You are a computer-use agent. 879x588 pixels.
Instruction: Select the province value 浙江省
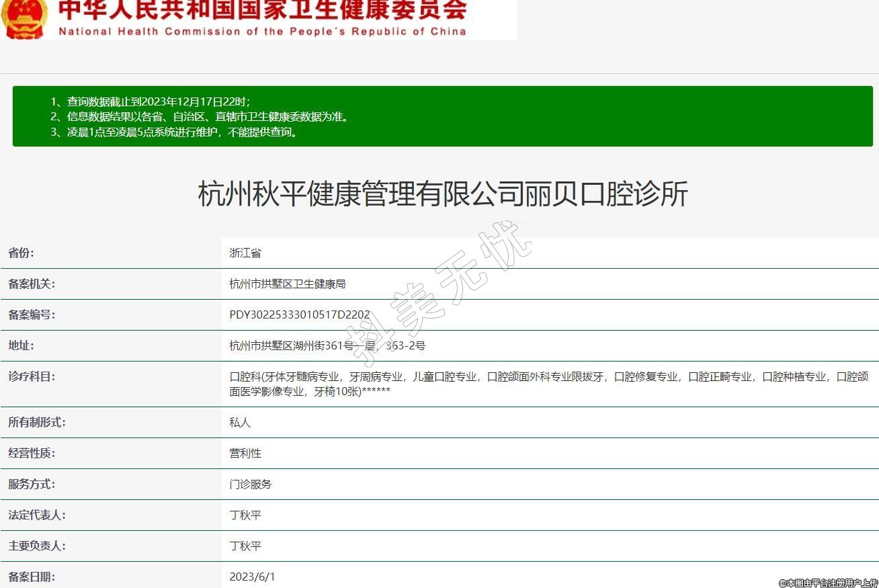point(245,253)
